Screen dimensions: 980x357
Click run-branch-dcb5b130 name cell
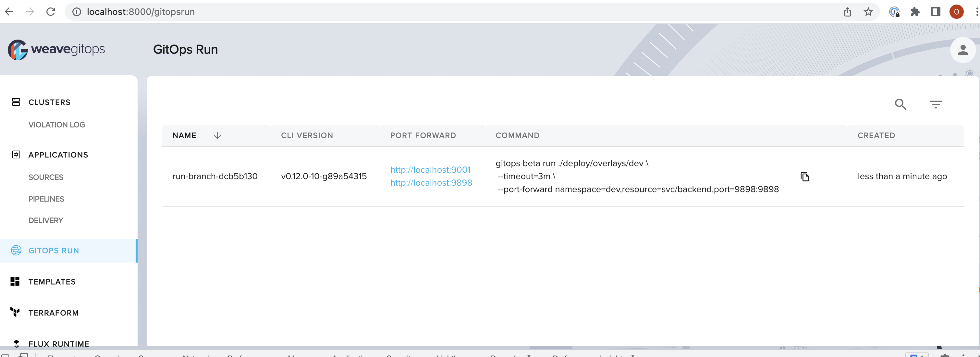(215, 176)
